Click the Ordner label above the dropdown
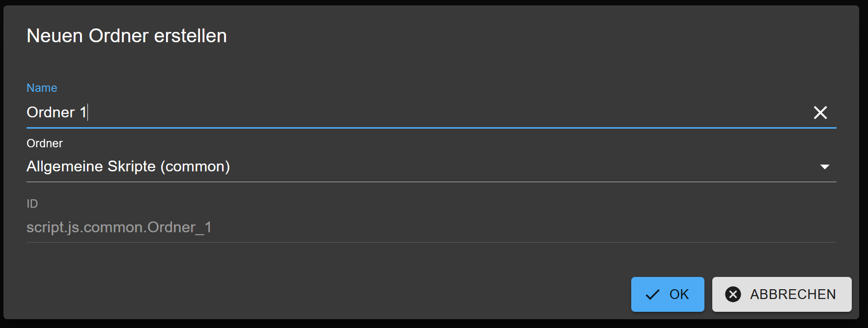The height and width of the screenshot is (328, 868). (45, 143)
